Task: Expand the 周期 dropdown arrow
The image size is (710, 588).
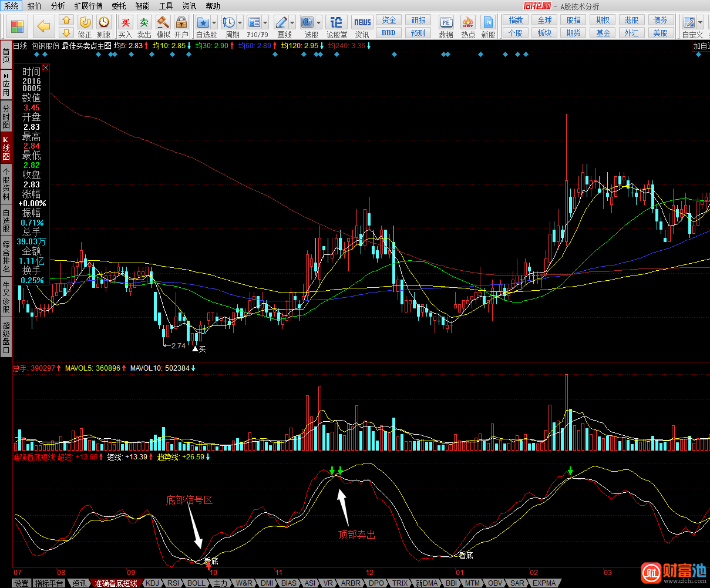Action: (240, 23)
